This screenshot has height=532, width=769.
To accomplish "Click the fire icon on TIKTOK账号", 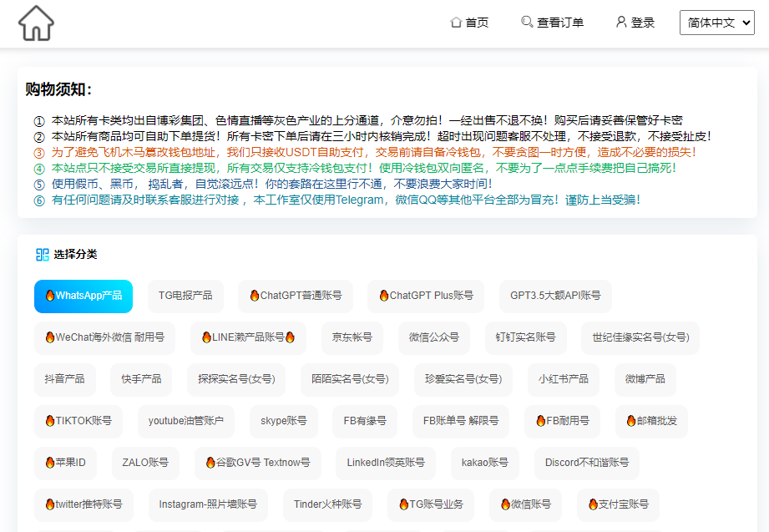I will coord(48,422).
